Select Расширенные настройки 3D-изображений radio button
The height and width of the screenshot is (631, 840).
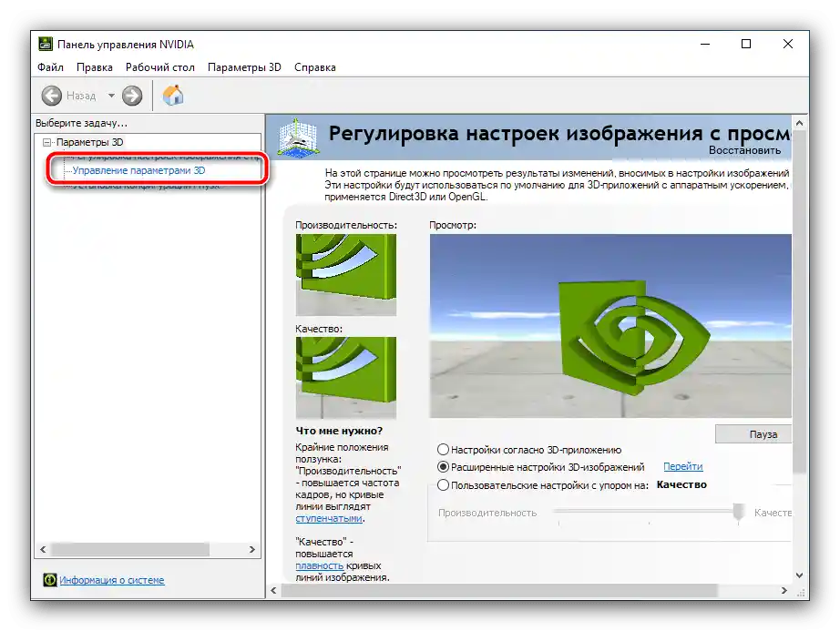click(443, 467)
